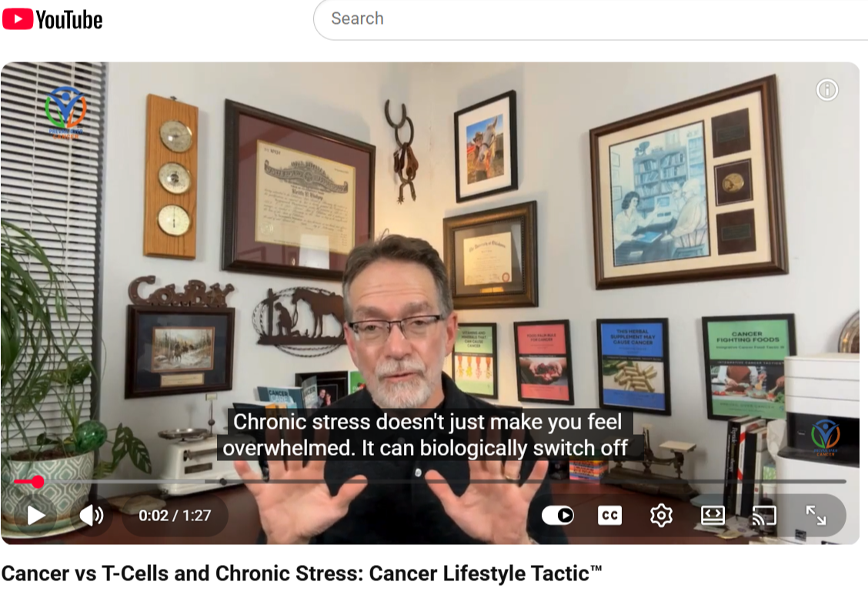Seek to the middle of the progress bar
Image resolution: width=868 pixels, height=595 pixels.
coord(430,482)
